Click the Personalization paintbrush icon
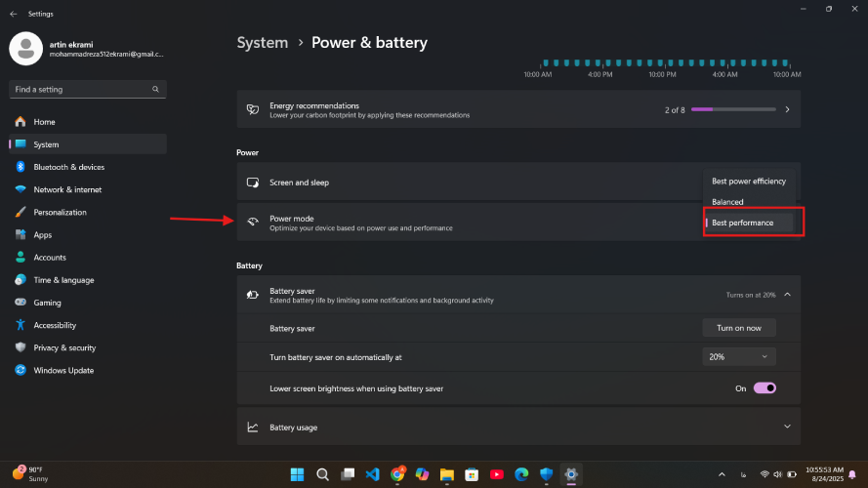 (x=20, y=212)
